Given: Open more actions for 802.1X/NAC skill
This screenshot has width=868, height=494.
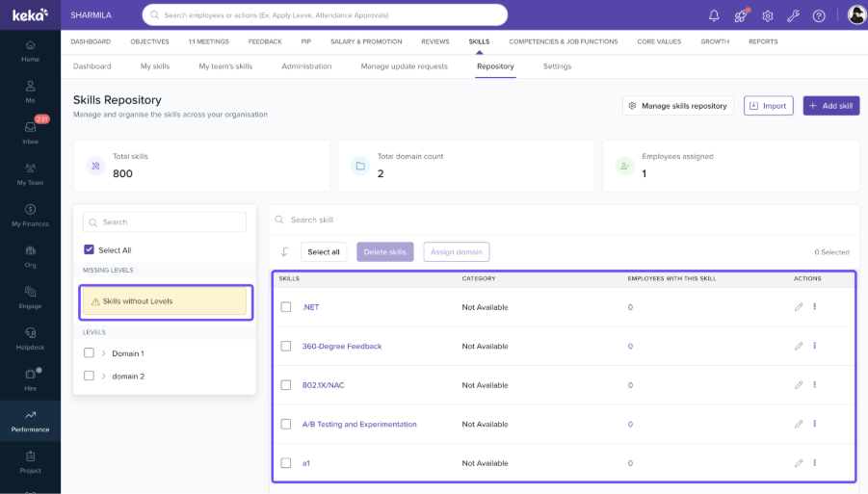Looking at the screenshot, I should coord(815,384).
